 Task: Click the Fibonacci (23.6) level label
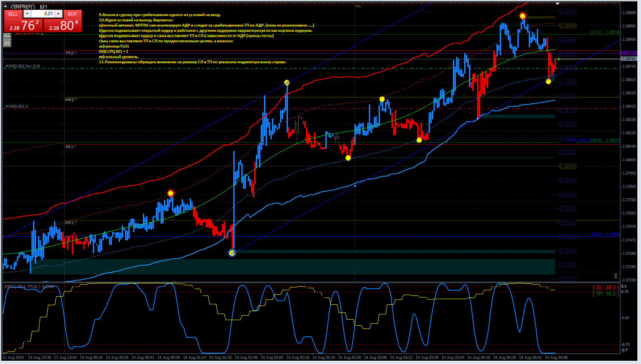pyautogui.click(x=605, y=234)
